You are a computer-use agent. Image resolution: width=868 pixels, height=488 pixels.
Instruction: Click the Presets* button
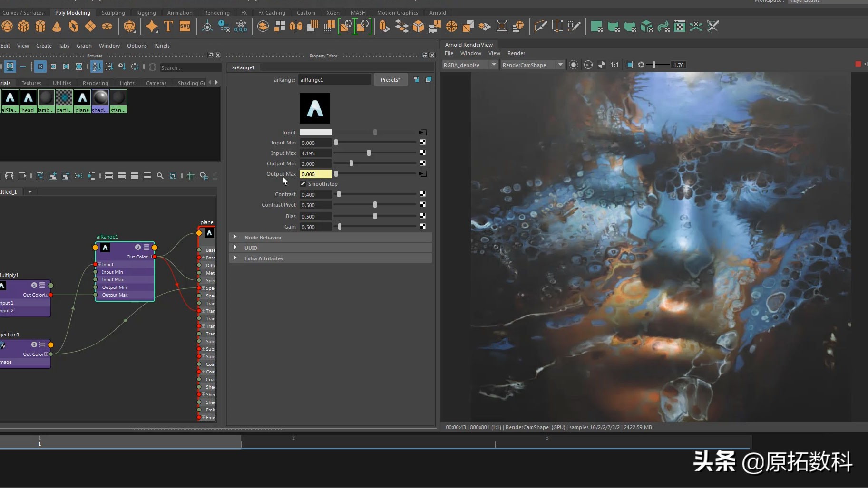coord(390,80)
